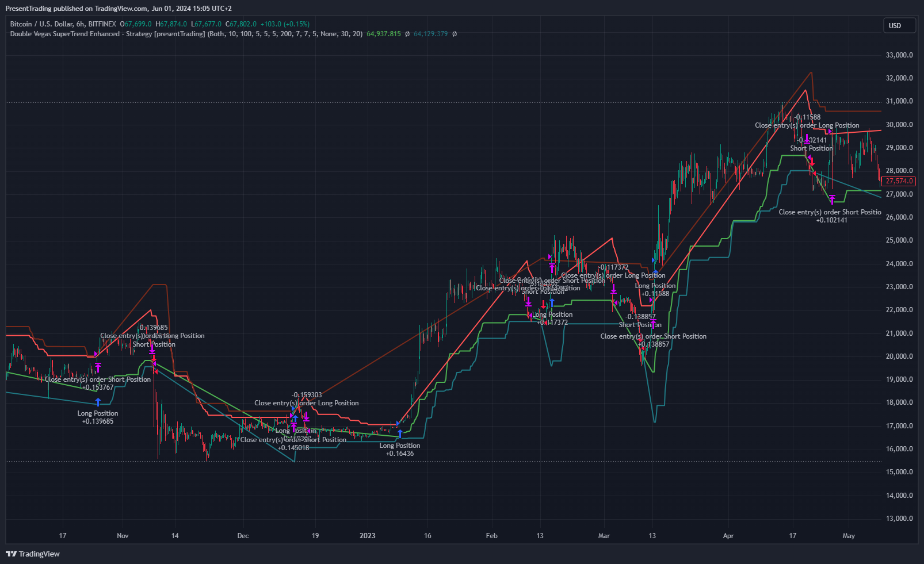Image resolution: width=924 pixels, height=564 pixels.
Task: Click the Long Position +0.139685 trade label
Action: [98, 417]
